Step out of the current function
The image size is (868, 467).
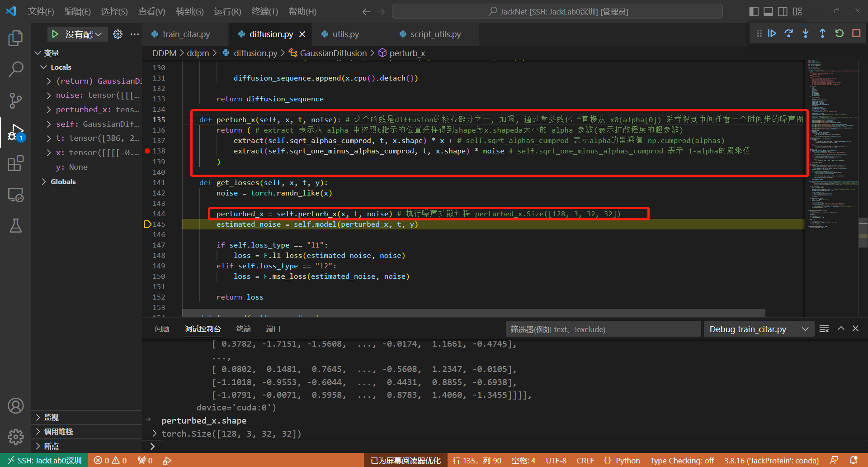point(822,33)
